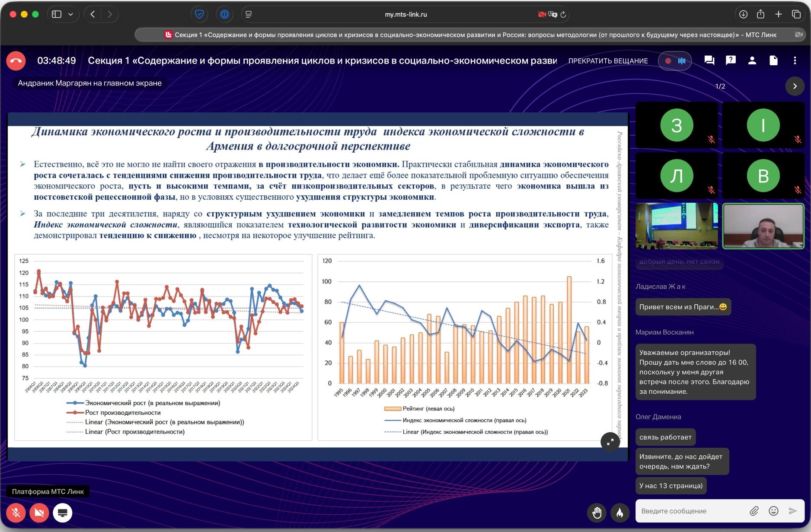Toggle the recording indicator switch

pos(675,61)
